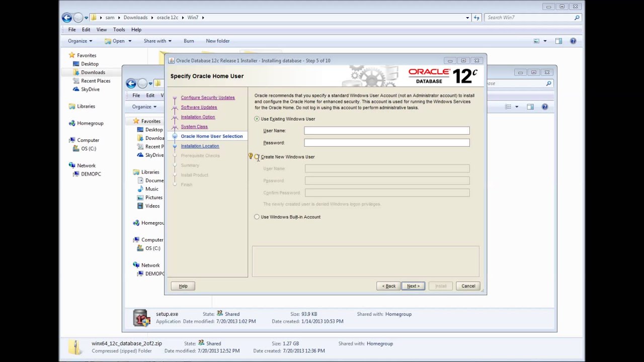Open Downloads in outer navigation pane
The image size is (644, 362).
coord(93,72)
